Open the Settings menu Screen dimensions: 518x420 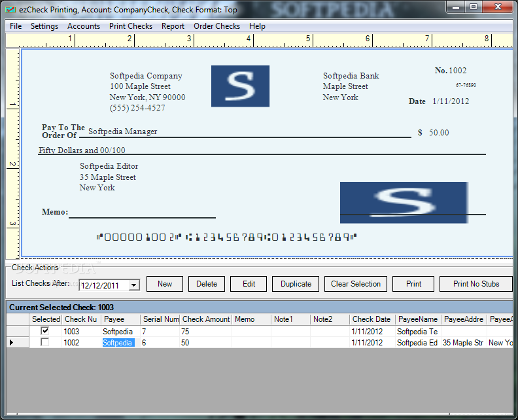[44, 26]
